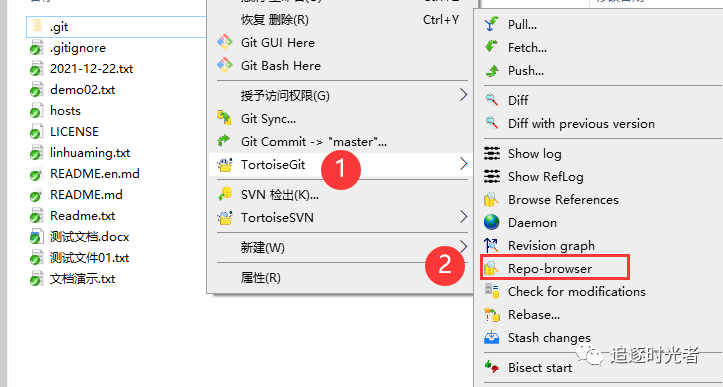Select the hosts file
Screen dimensions: 723x387
click(65, 111)
